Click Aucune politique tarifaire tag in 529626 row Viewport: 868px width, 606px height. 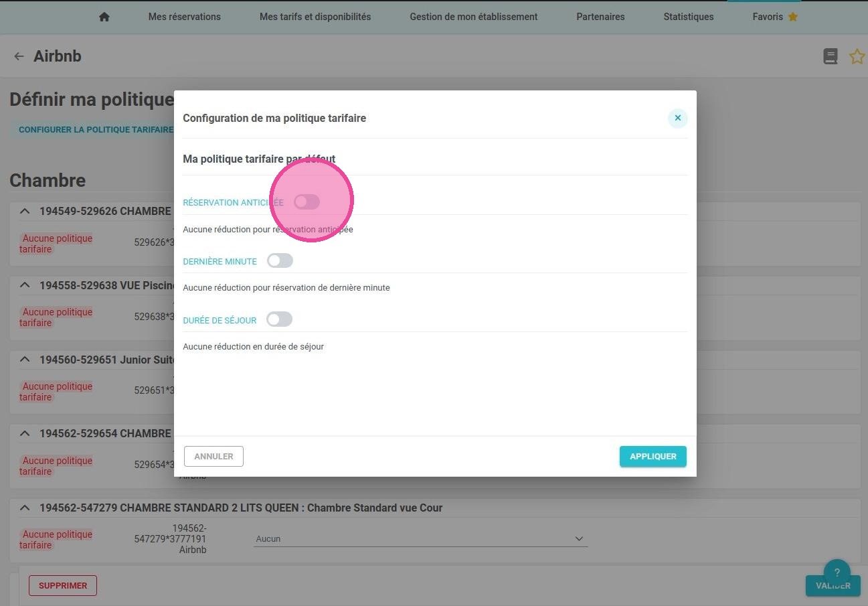[x=56, y=244]
